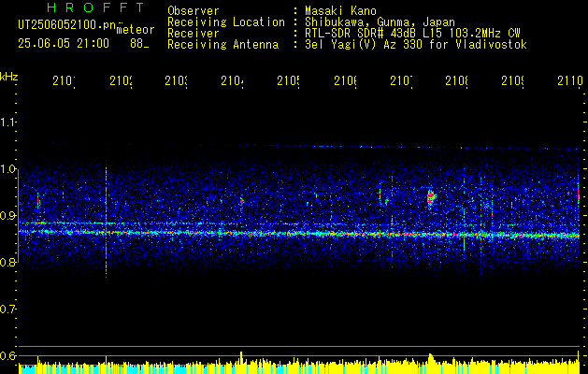Select the file name UT2506052100.pn
The height and width of the screenshot is (374, 588).
67,25
